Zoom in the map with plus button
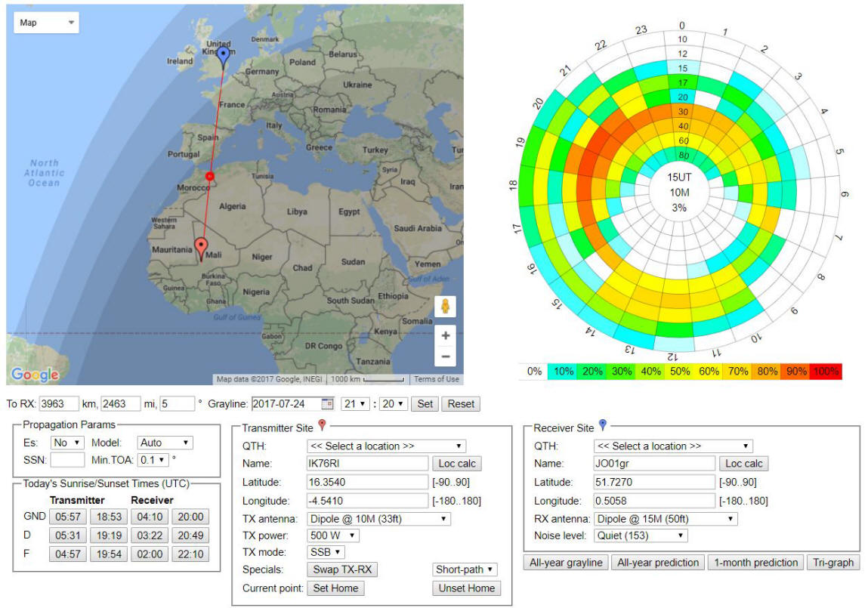Viewport: 868px width, 608px height. [446, 335]
